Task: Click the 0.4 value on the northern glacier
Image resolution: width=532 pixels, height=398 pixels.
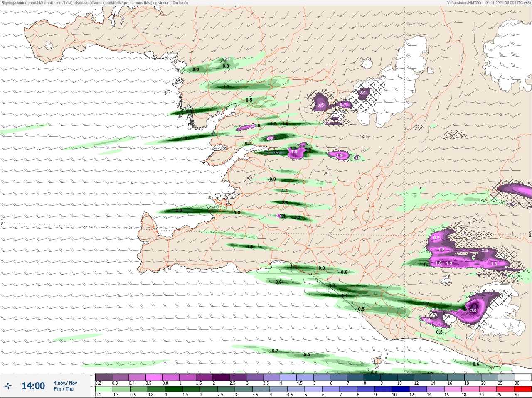Action: tap(362, 92)
